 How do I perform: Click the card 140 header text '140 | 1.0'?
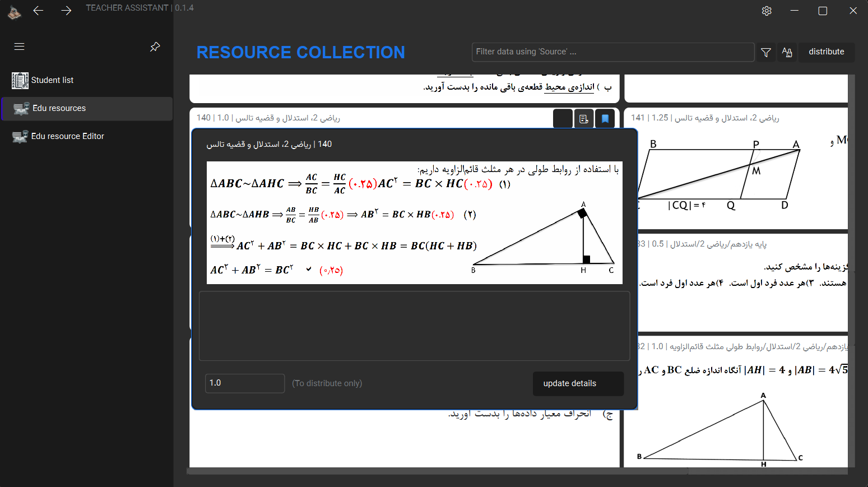click(x=268, y=118)
